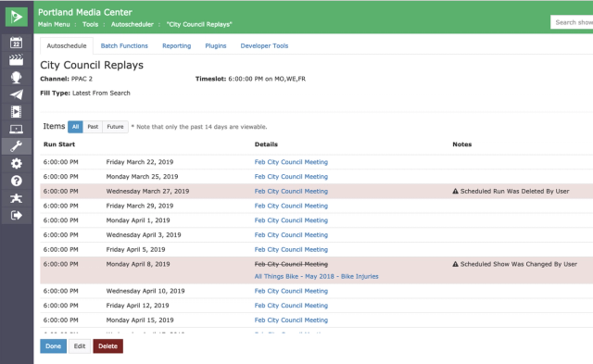This screenshot has height=364, width=593.
Task: Open the lightbulb projects sidebar icon
Action: click(17, 78)
